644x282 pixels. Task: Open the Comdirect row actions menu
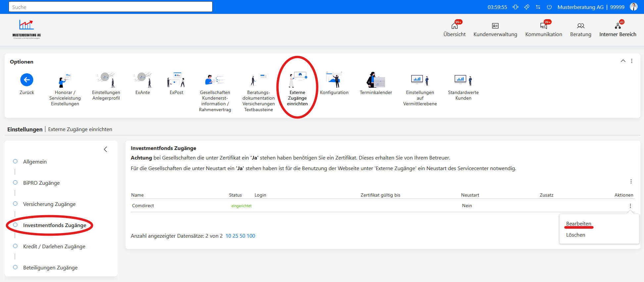[630, 206]
